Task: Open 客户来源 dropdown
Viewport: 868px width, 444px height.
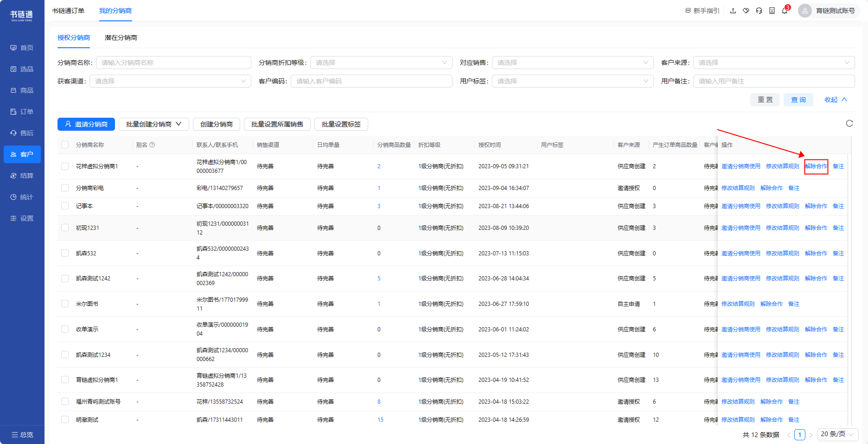Action: (774, 63)
